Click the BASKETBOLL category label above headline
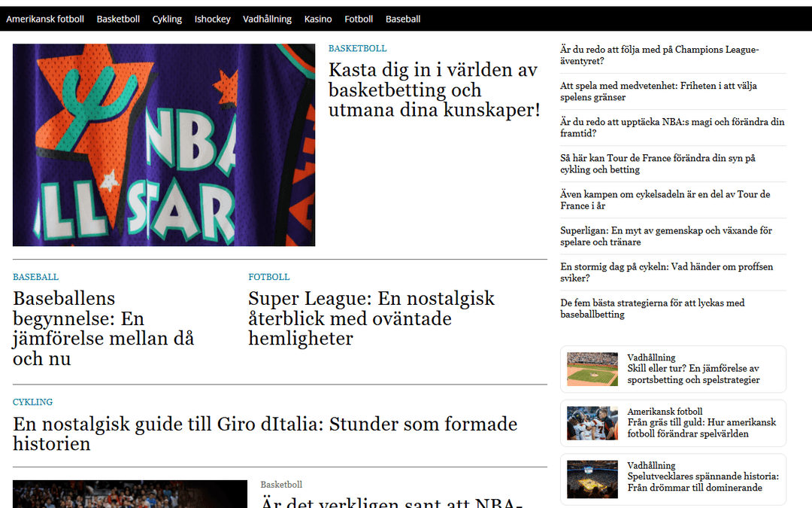 (357, 48)
